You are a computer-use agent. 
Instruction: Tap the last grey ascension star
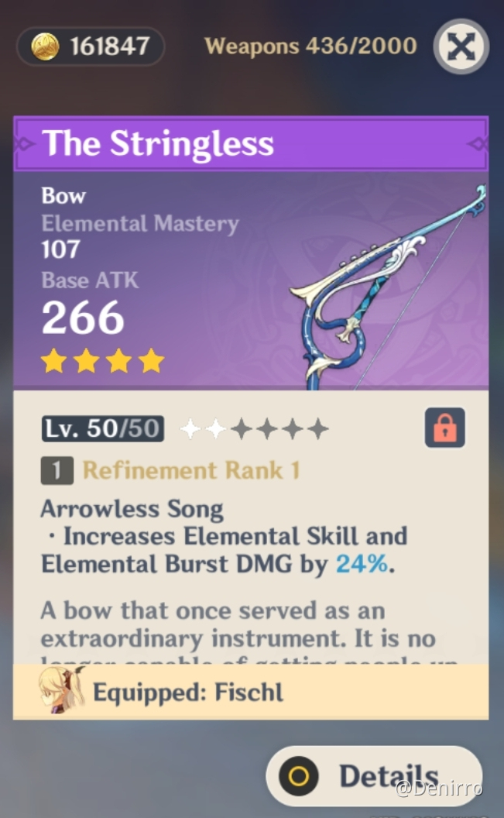coord(317,429)
